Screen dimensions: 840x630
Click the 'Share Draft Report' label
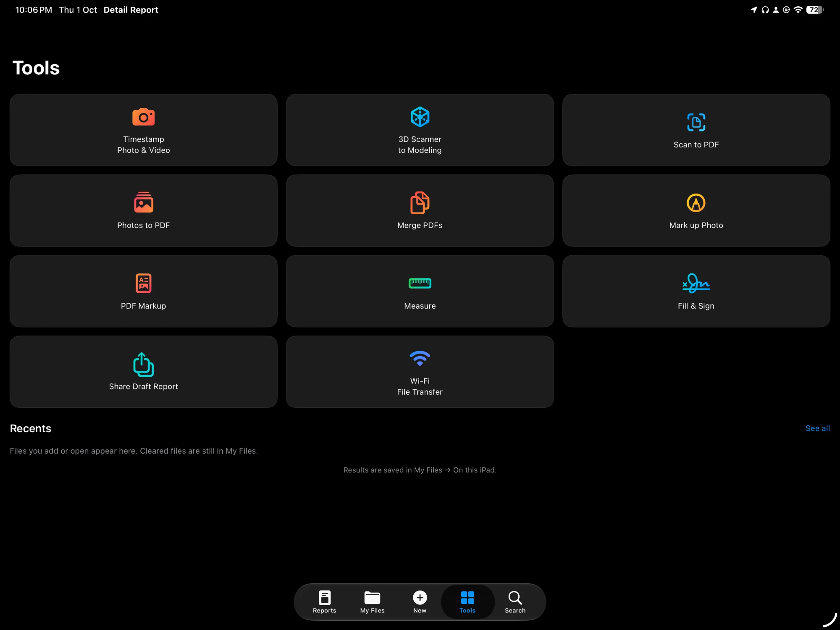[143, 386]
